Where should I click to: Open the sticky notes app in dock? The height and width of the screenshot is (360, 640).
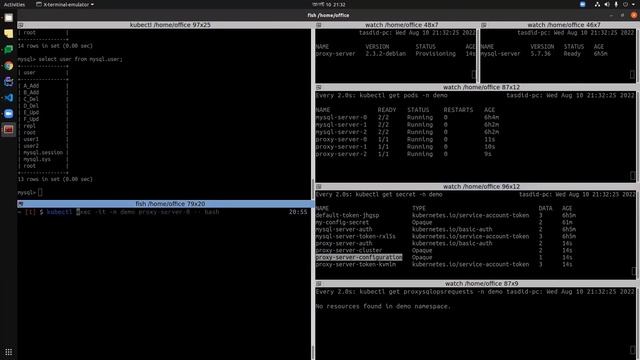9,33
